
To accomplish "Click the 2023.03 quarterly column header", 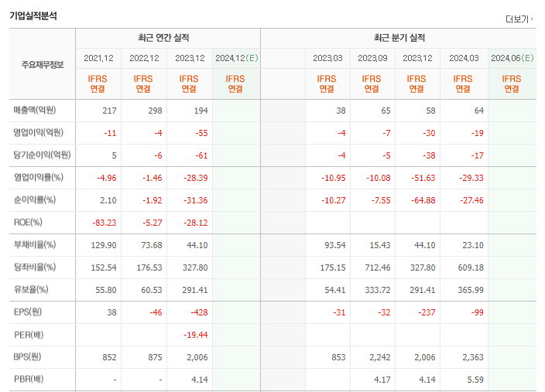I will [x=327, y=58].
